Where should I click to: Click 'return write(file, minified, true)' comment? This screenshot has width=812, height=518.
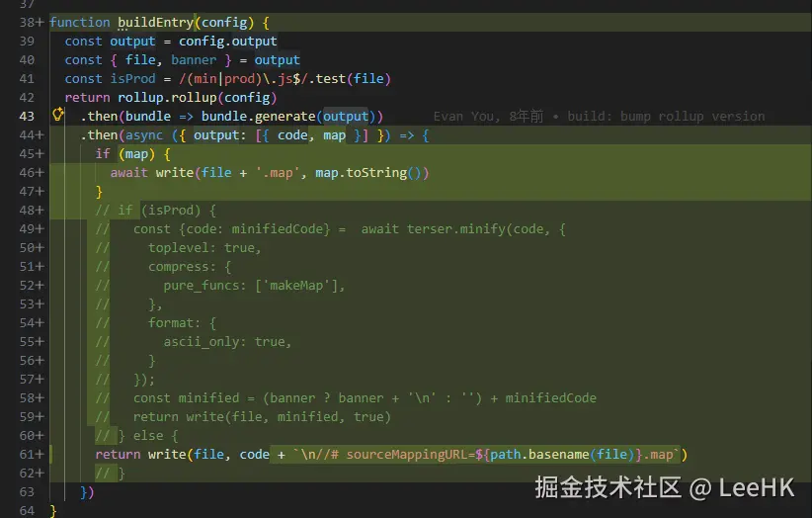coord(262,417)
